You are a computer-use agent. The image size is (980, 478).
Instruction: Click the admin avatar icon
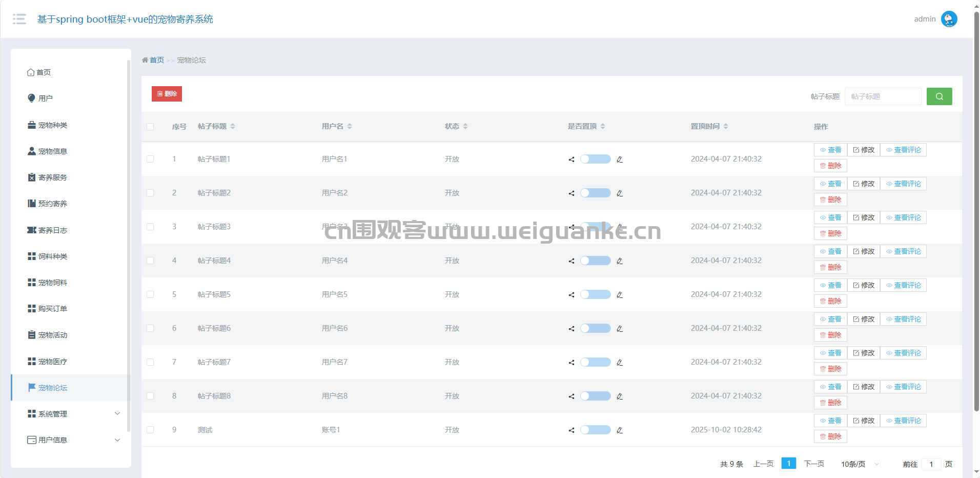[949, 19]
